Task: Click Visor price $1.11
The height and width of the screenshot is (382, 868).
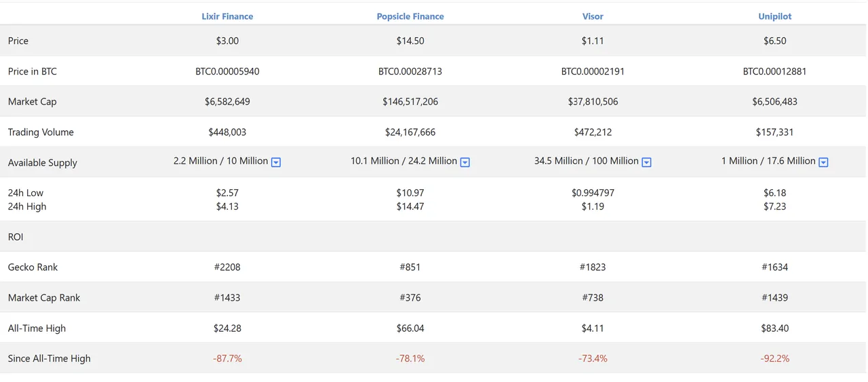Action: [x=593, y=41]
